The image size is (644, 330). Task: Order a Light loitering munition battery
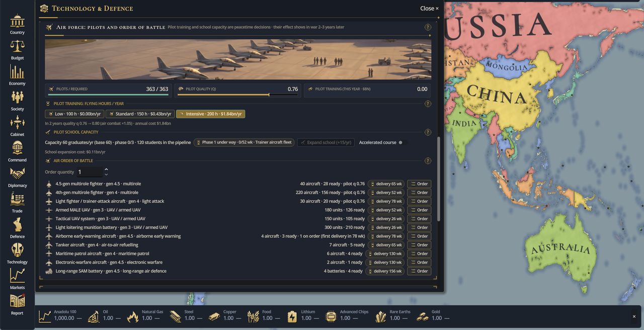click(x=419, y=227)
